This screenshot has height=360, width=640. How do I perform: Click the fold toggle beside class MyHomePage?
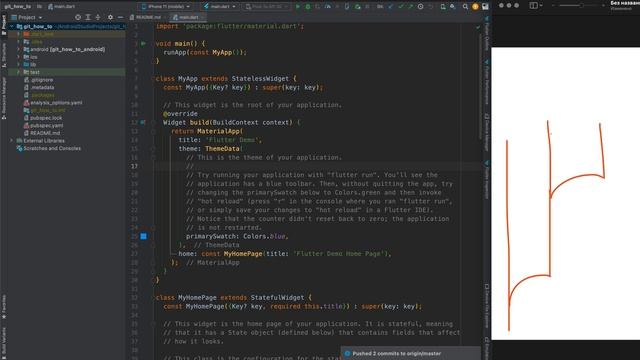(153, 298)
